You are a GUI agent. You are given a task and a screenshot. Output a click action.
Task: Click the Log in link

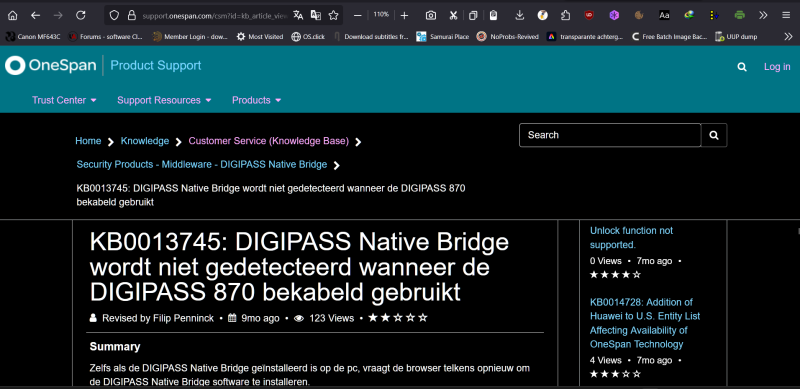(777, 67)
